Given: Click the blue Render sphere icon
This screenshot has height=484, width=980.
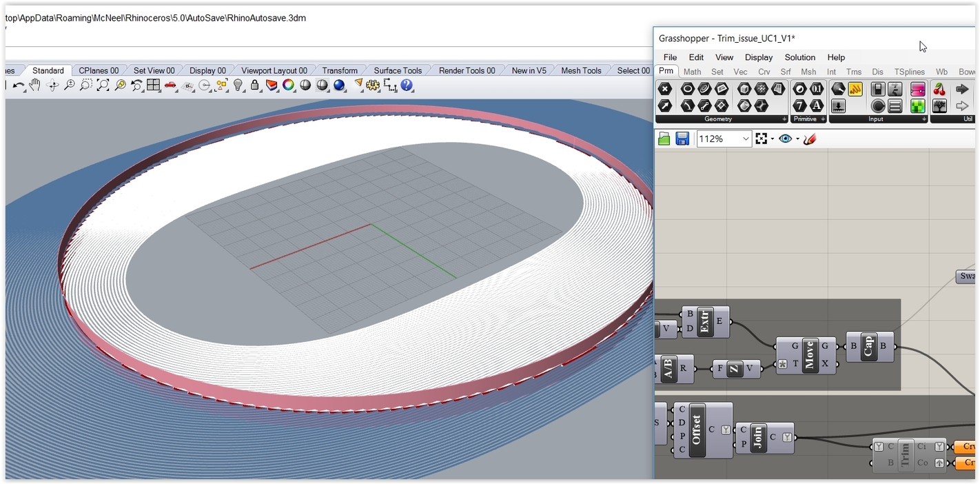Looking at the screenshot, I should point(339,85).
